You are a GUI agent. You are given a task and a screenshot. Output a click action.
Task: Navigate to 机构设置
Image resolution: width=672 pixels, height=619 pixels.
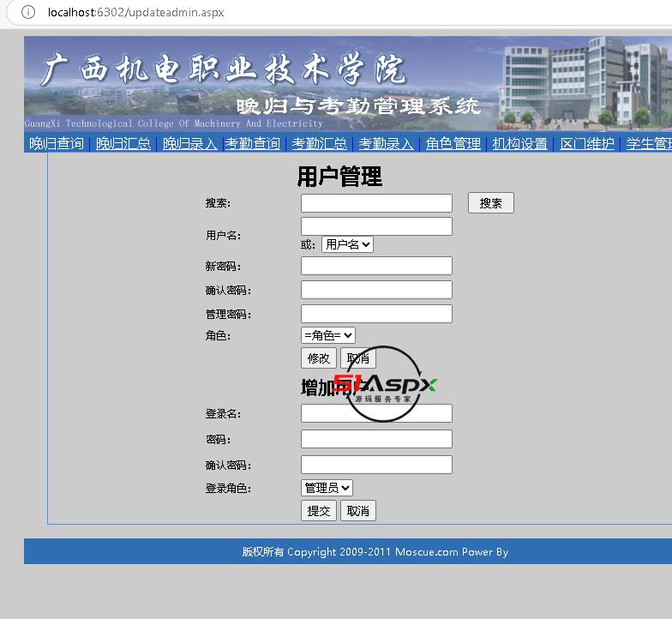coord(519,144)
